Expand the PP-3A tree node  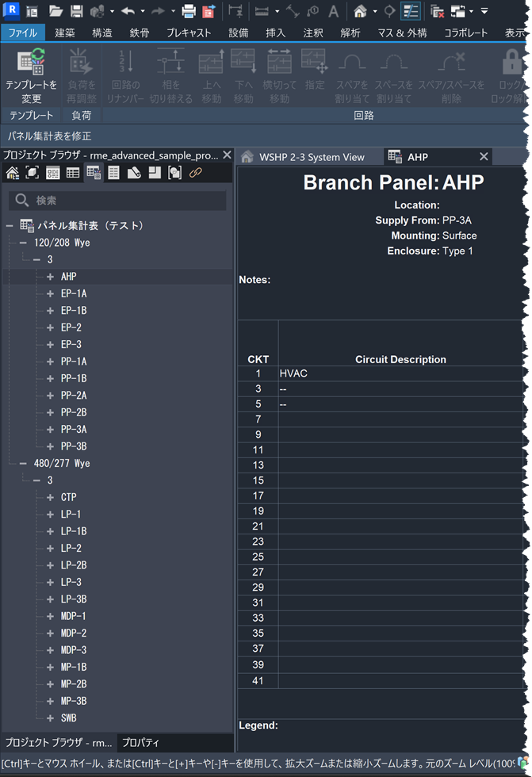click(50, 430)
